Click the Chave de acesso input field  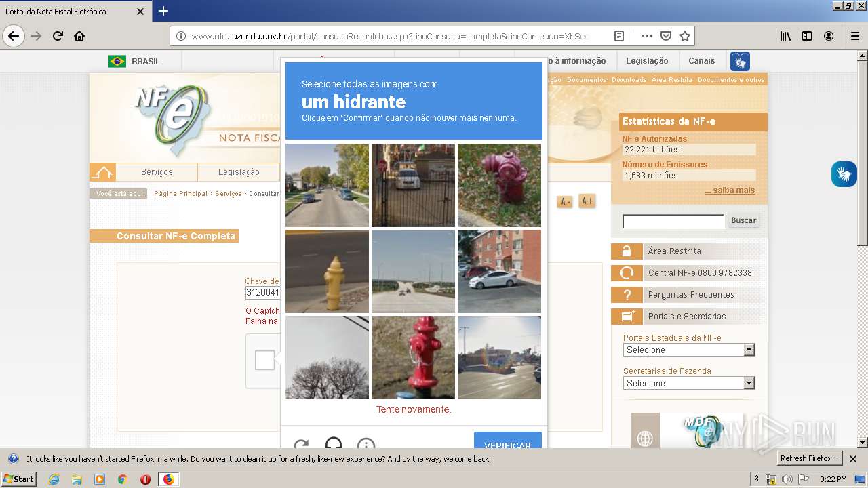point(262,293)
